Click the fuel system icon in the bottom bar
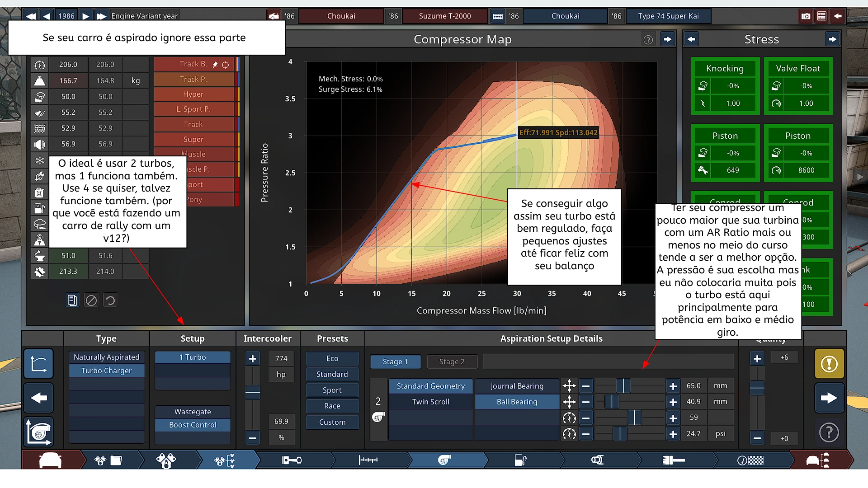Viewport: 868px width, 488px height. 520,460
